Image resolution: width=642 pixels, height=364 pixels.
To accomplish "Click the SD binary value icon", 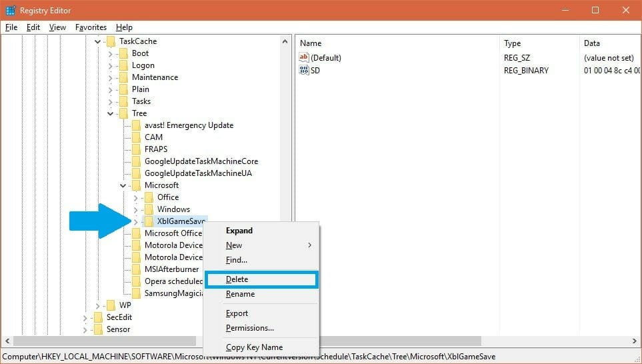I will pyautogui.click(x=304, y=70).
